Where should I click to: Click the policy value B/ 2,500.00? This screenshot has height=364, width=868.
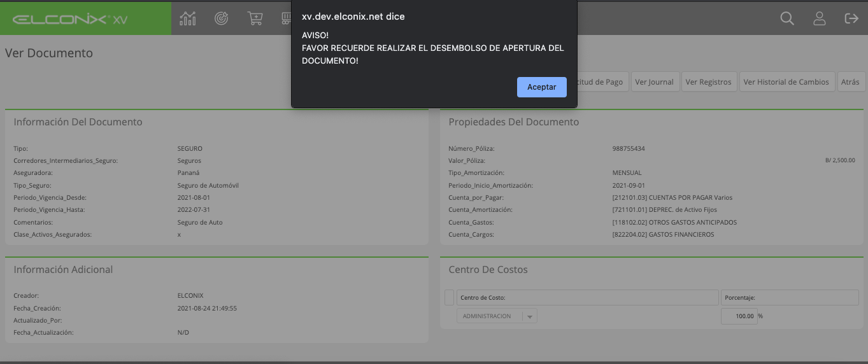[x=839, y=160]
